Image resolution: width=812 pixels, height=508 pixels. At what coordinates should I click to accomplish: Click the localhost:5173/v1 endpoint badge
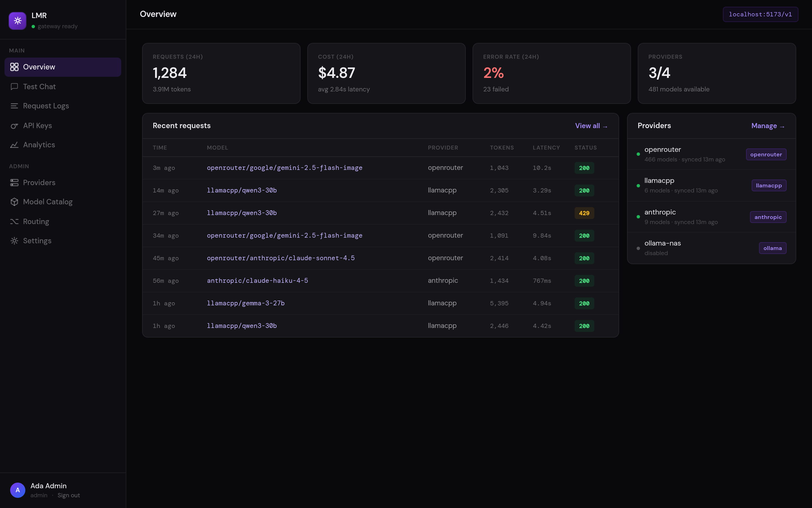(x=760, y=14)
